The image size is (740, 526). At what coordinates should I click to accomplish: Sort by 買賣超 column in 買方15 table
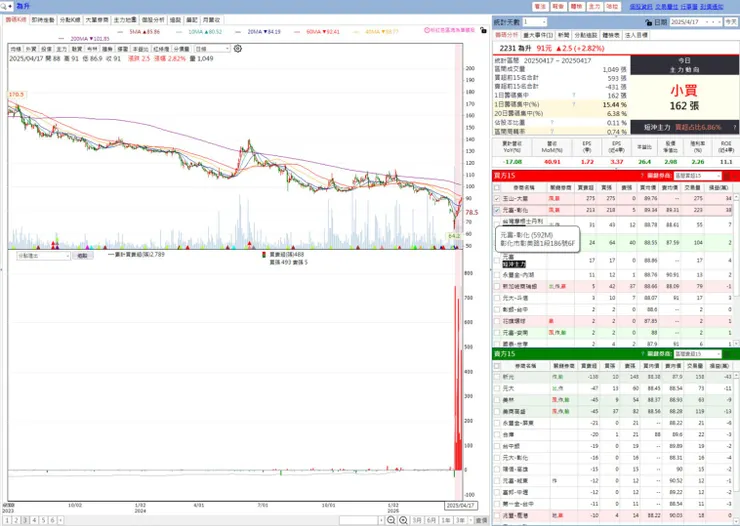[586, 187]
